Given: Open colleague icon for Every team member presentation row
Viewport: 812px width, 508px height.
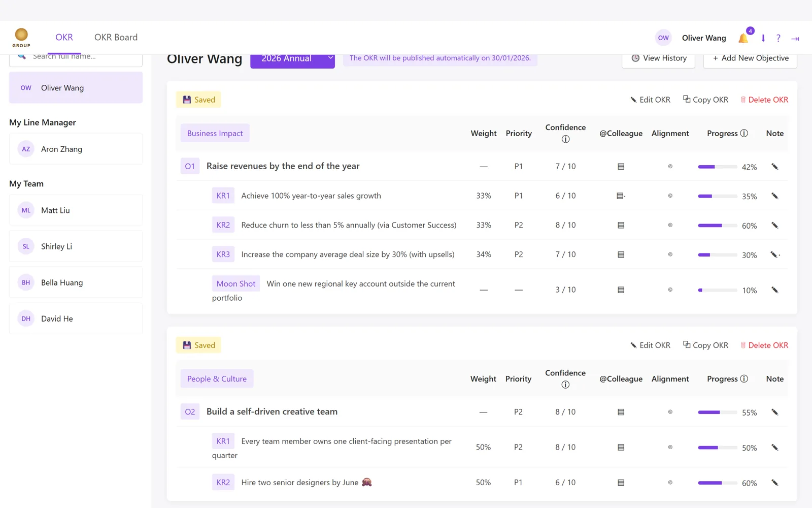Looking at the screenshot, I should point(621,448).
